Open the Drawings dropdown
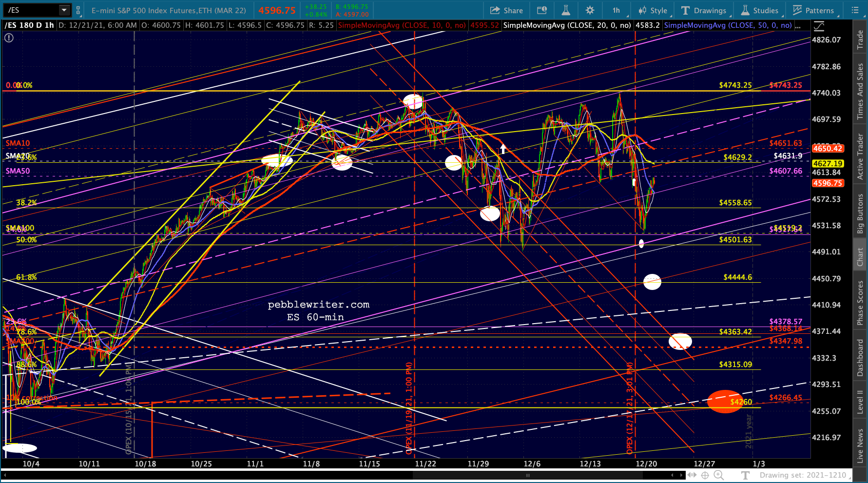 [x=704, y=10]
